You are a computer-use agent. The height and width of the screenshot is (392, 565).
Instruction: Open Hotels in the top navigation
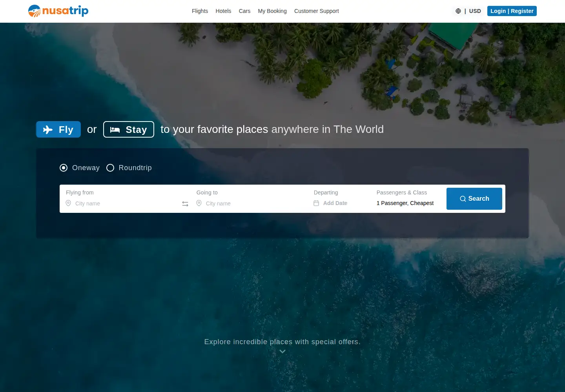pos(223,11)
